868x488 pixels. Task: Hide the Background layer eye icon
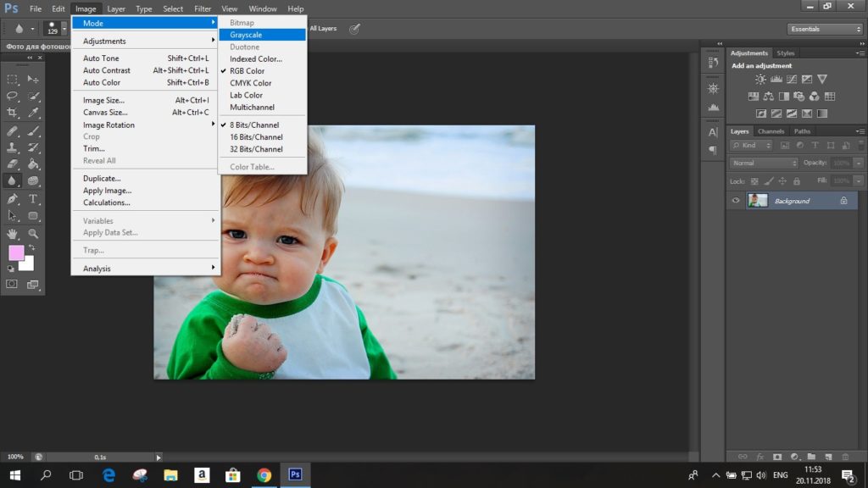(736, 201)
